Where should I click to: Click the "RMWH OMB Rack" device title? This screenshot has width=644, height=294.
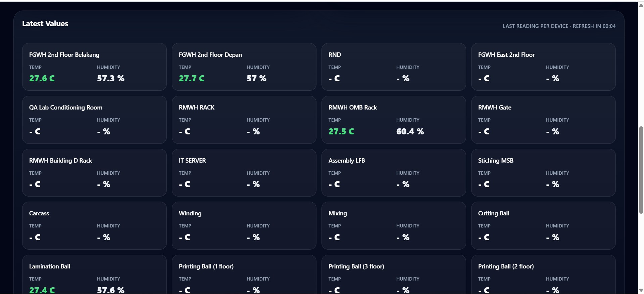pos(353,108)
